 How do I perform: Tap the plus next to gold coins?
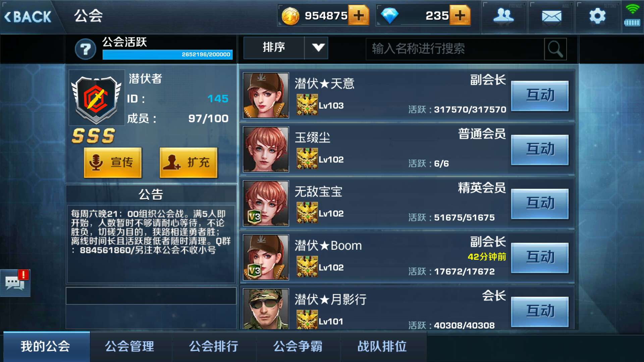(359, 15)
